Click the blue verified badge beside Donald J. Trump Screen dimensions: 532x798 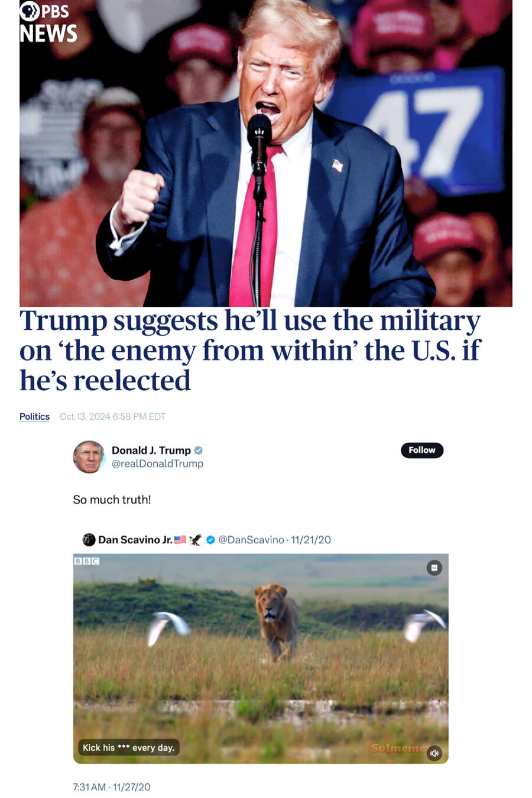pos(199,450)
